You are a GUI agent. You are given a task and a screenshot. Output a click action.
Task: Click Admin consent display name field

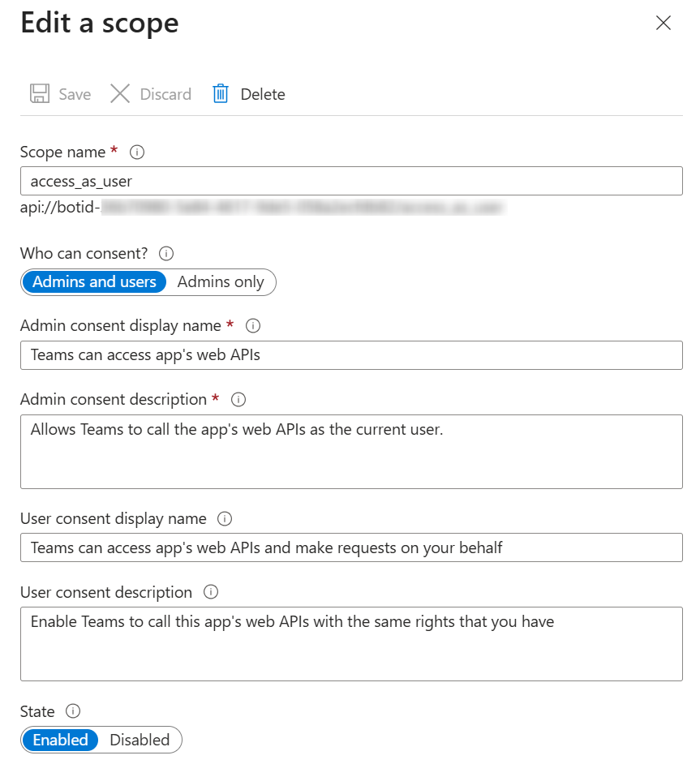(350, 355)
